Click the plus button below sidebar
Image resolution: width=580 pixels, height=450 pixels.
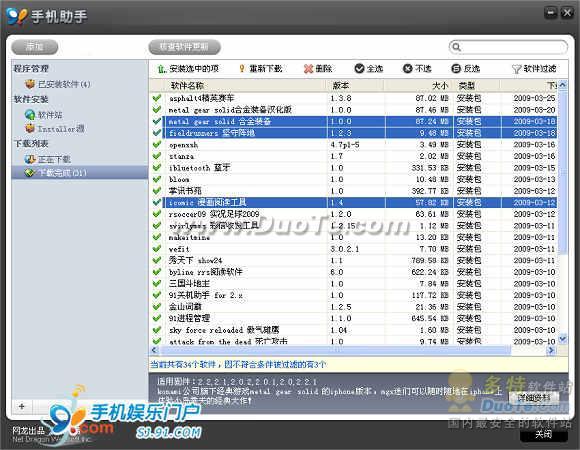tap(22, 406)
